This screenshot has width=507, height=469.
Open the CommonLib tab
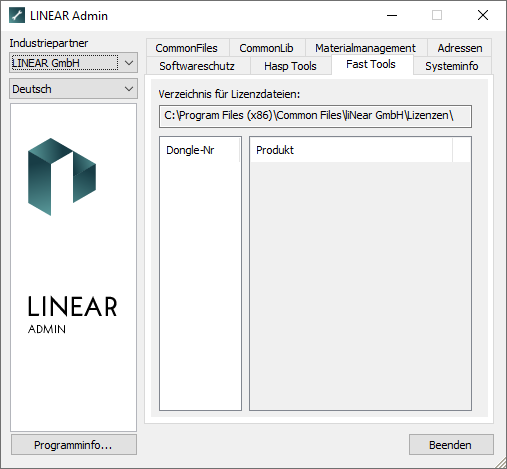coord(267,48)
